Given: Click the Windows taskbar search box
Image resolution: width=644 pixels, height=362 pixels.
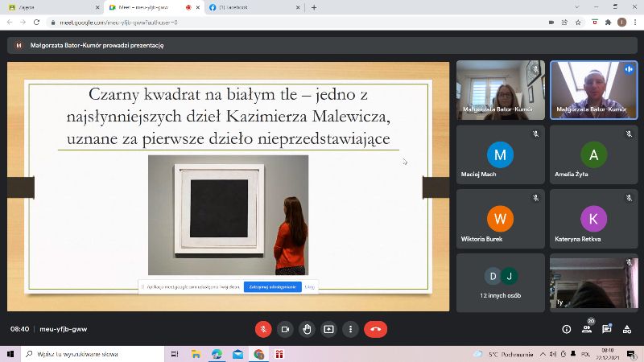Looking at the screenshot, I should coord(93,354).
